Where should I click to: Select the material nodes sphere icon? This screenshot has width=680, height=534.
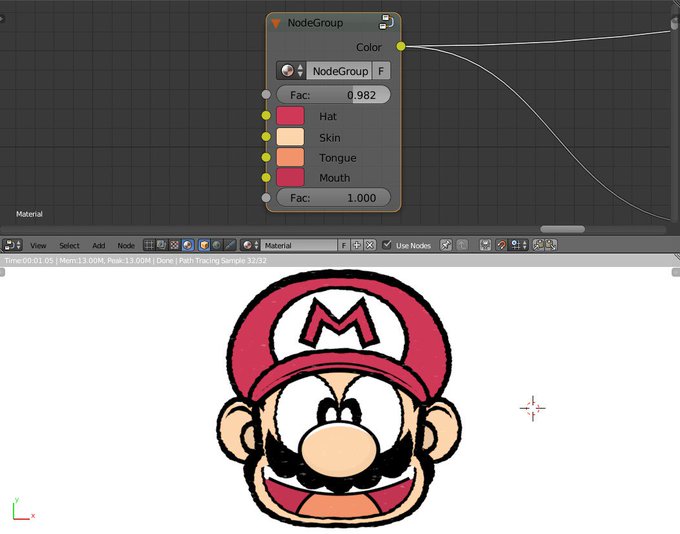coord(187,245)
